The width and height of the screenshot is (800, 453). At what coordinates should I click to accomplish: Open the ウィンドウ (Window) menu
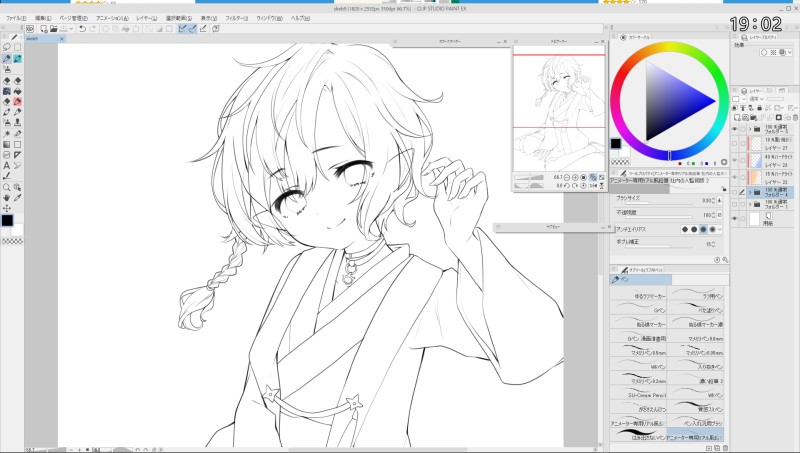coord(269,18)
